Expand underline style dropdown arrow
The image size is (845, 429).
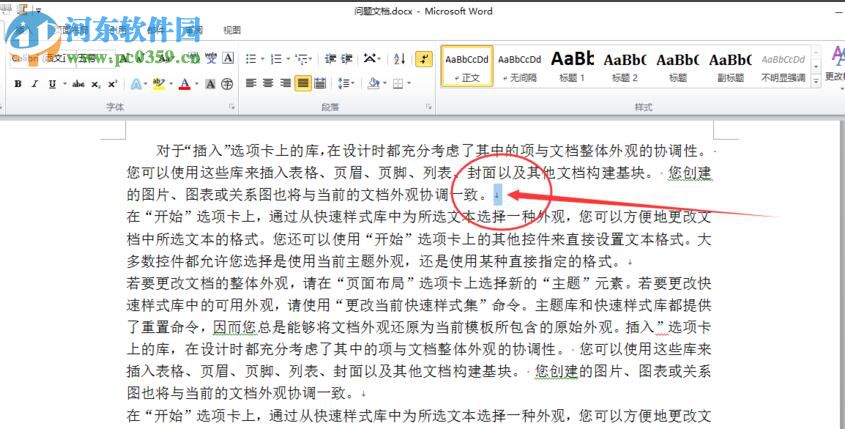[x=64, y=84]
